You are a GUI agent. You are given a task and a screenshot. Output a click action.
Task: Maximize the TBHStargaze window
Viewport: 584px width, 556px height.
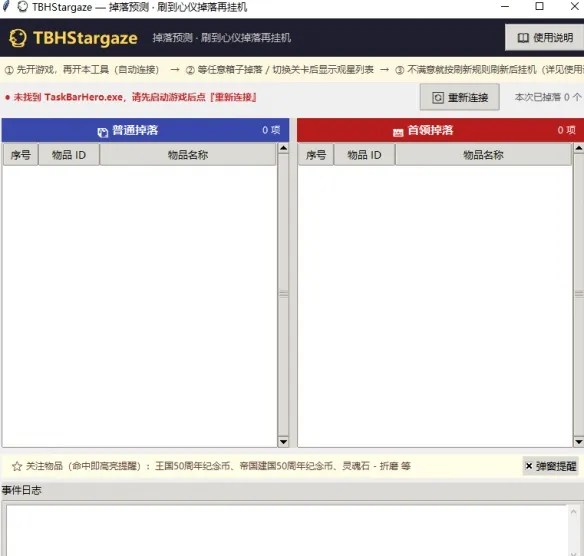(539, 6)
